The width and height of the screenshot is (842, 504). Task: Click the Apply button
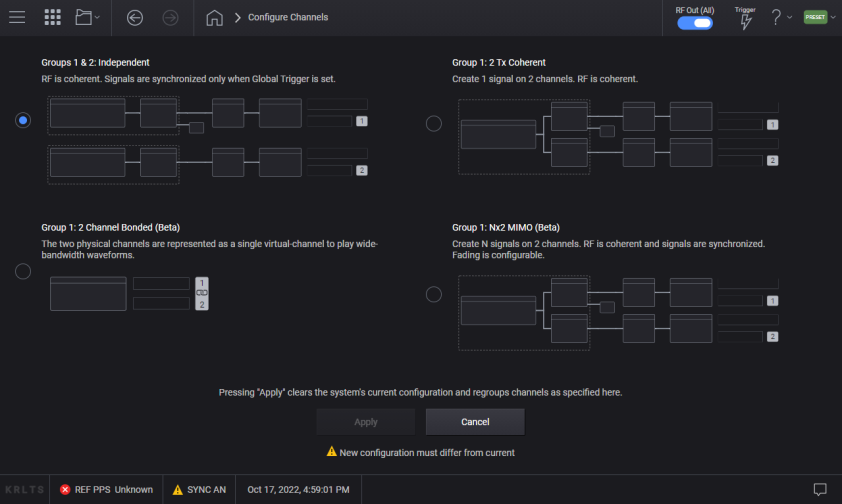tap(366, 422)
